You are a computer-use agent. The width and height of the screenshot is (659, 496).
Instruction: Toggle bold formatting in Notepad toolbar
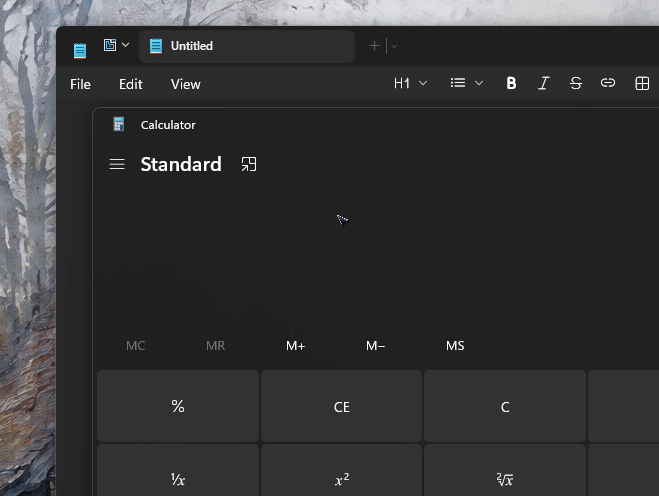[x=511, y=83]
